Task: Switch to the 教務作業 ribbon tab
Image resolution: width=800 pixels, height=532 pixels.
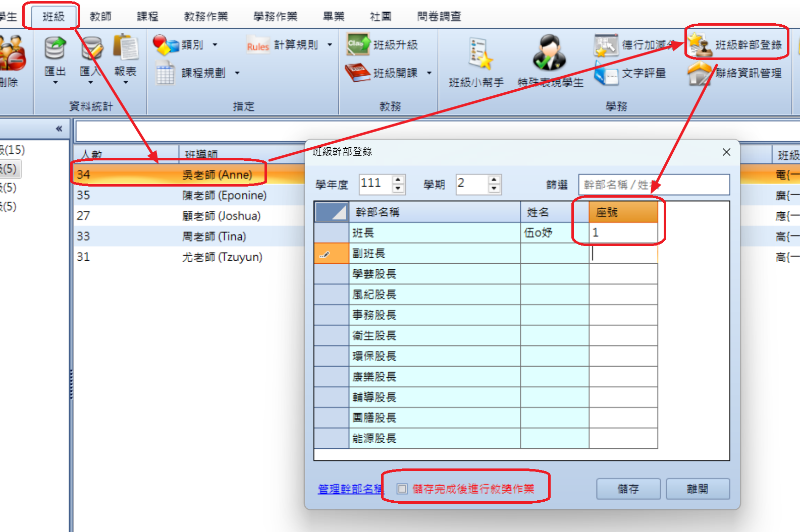Action: coord(206,16)
